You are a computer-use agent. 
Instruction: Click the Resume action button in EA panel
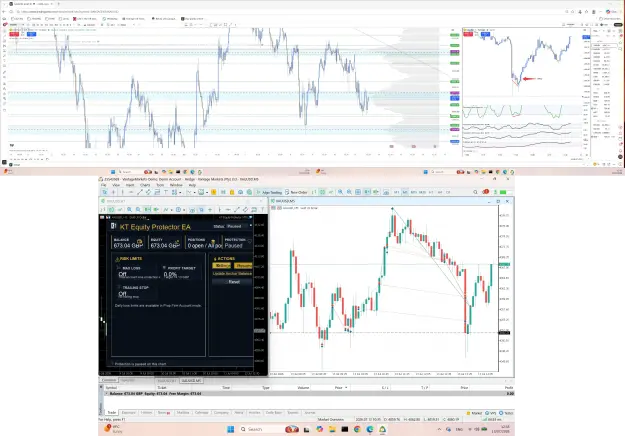pyautogui.click(x=243, y=265)
